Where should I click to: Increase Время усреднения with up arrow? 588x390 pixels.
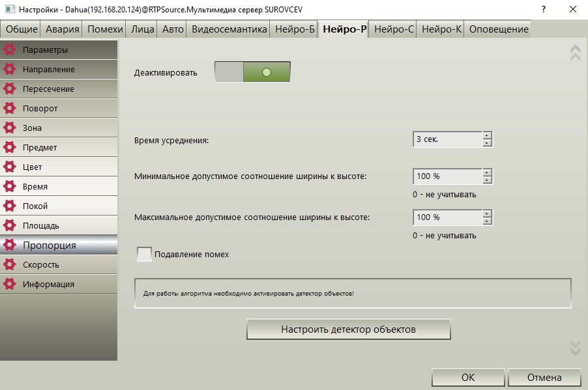click(x=487, y=135)
